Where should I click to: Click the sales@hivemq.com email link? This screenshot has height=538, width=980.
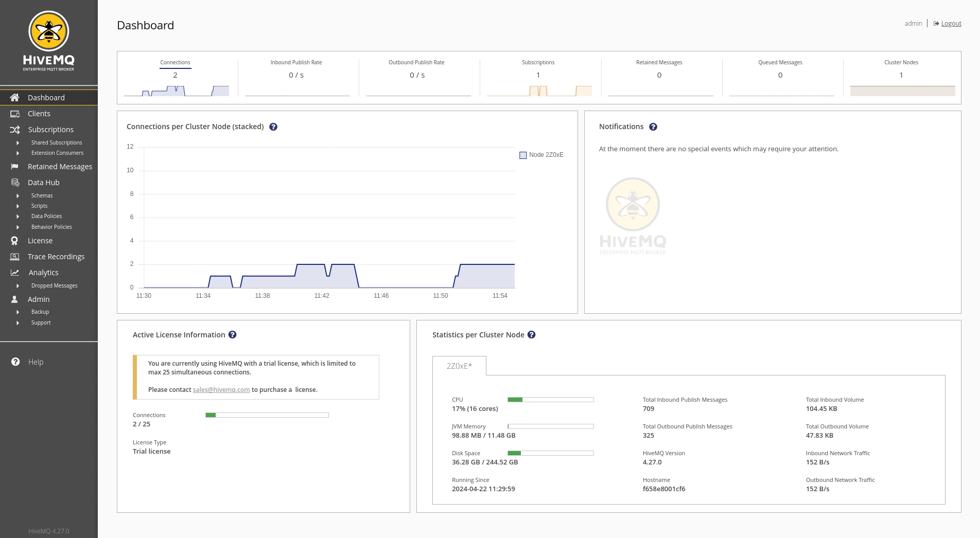click(x=221, y=390)
